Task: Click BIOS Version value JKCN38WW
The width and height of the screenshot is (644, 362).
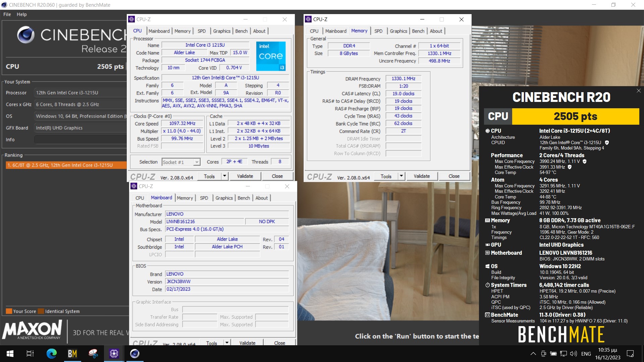Action: coord(227,282)
